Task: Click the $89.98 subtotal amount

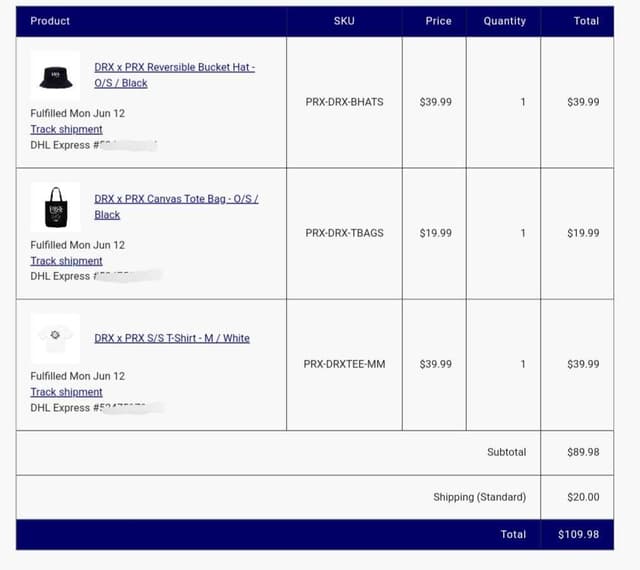Action: [x=583, y=452]
